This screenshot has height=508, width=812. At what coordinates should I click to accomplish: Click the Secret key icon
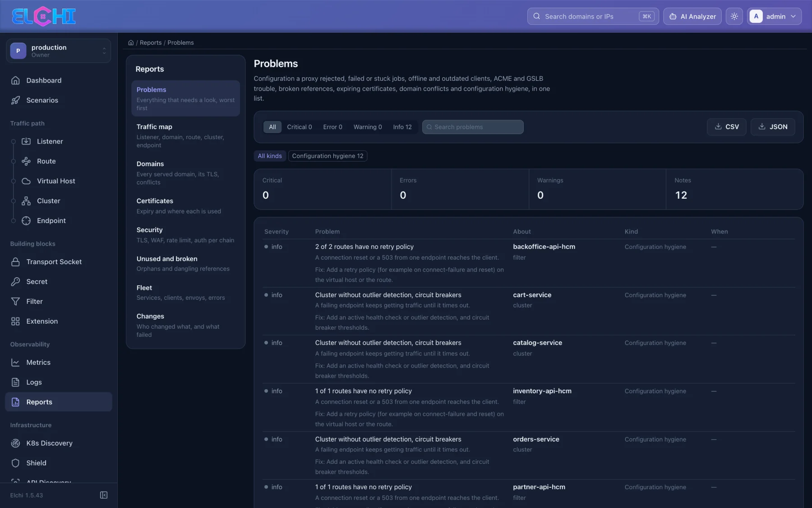point(15,282)
